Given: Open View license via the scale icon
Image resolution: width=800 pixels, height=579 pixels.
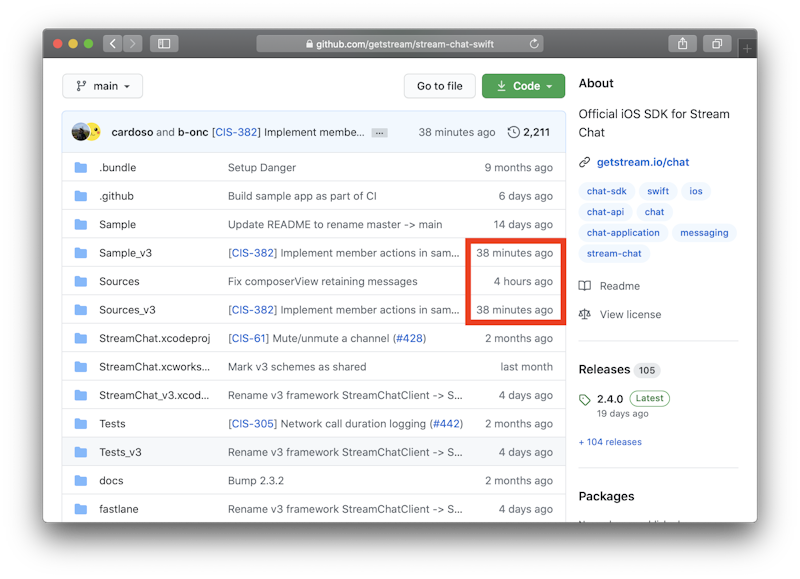Looking at the screenshot, I should [x=584, y=312].
